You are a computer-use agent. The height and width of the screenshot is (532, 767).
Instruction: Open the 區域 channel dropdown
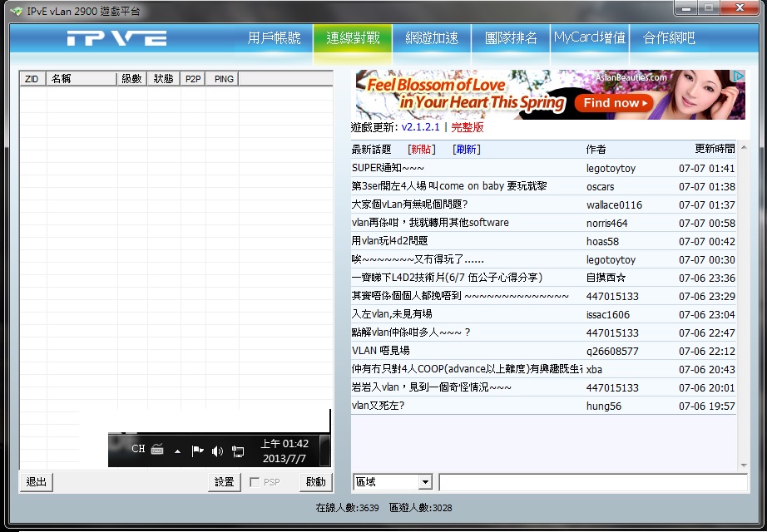coord(425,482)
